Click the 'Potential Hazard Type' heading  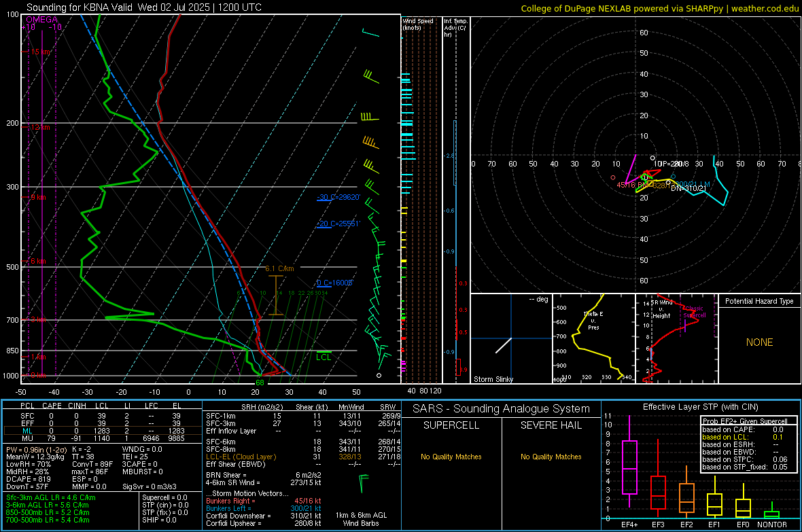759,301
